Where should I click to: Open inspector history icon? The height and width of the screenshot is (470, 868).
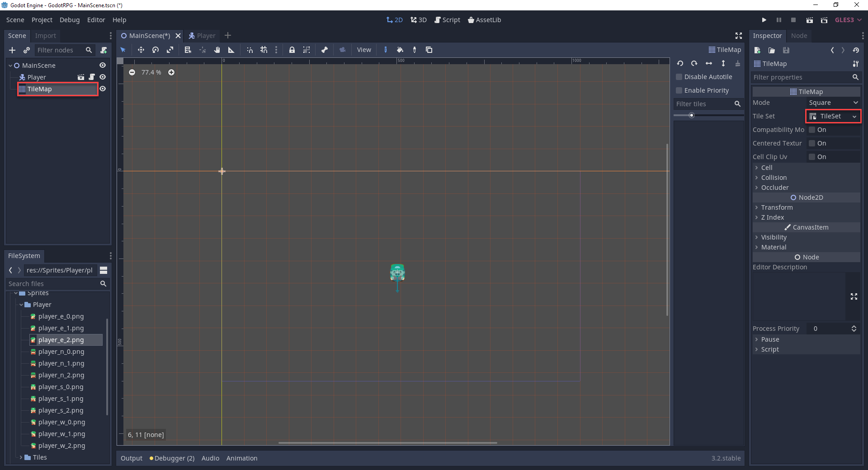coord(856,50)
